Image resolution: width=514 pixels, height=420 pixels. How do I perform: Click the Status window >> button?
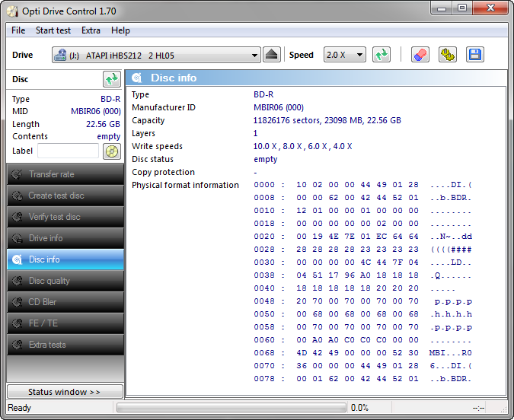tap(65, 392)
